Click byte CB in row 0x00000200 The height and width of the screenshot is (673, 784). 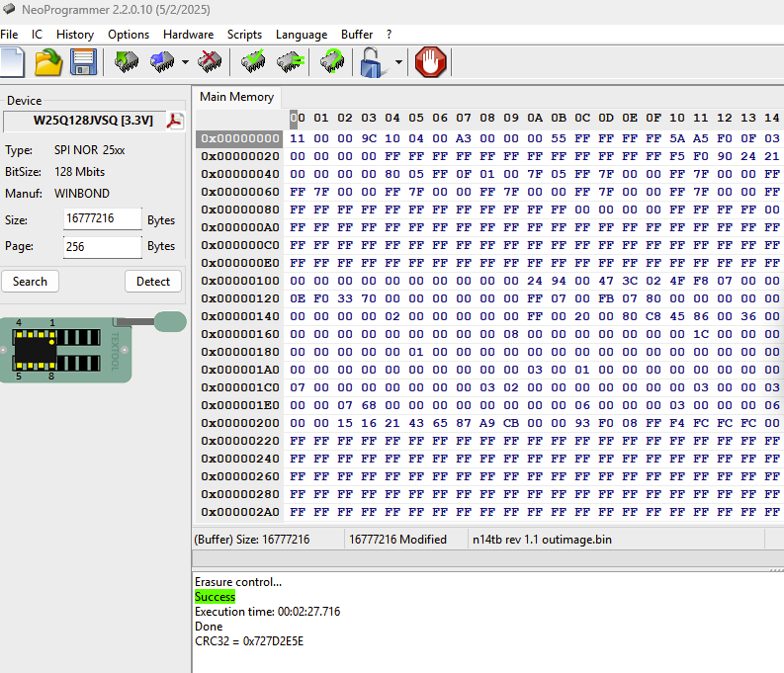(511, 423)
